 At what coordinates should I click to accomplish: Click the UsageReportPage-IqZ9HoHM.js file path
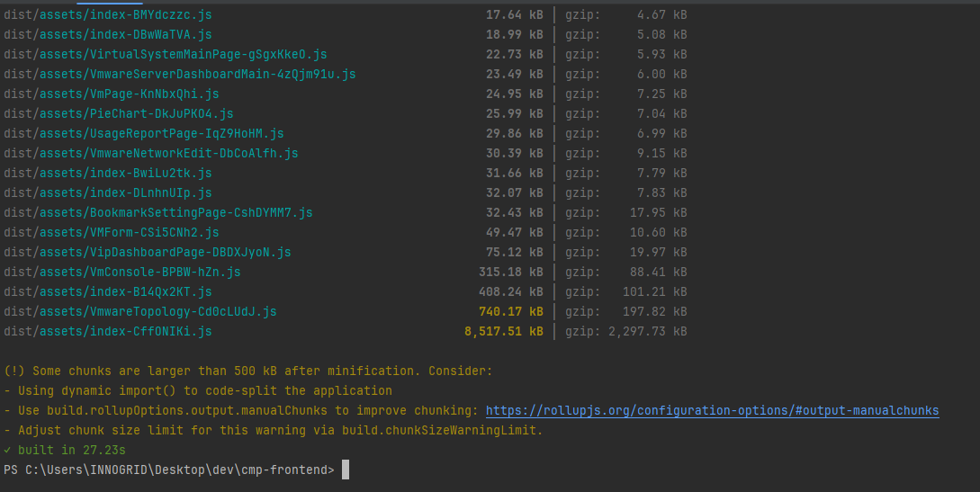(x=144, y=134)
